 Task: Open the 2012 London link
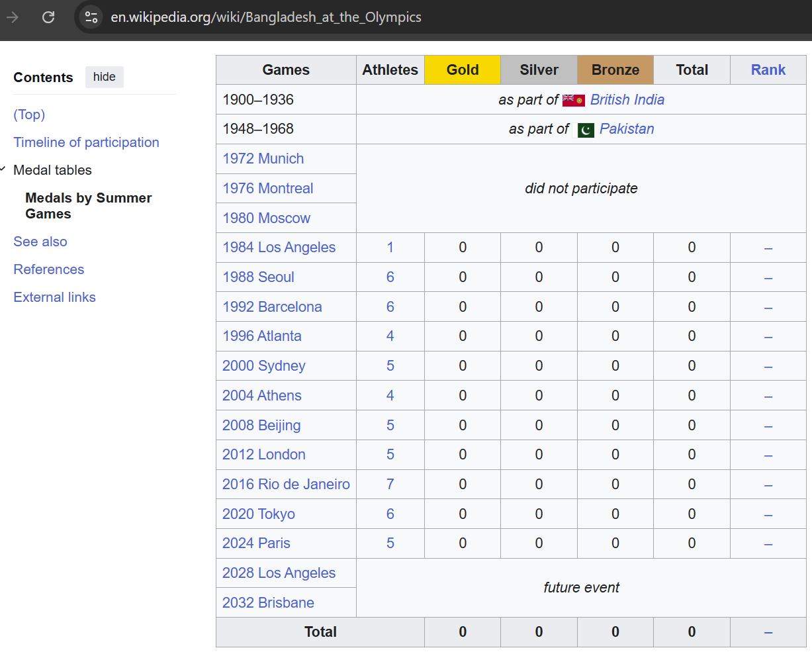click(263, 454)
